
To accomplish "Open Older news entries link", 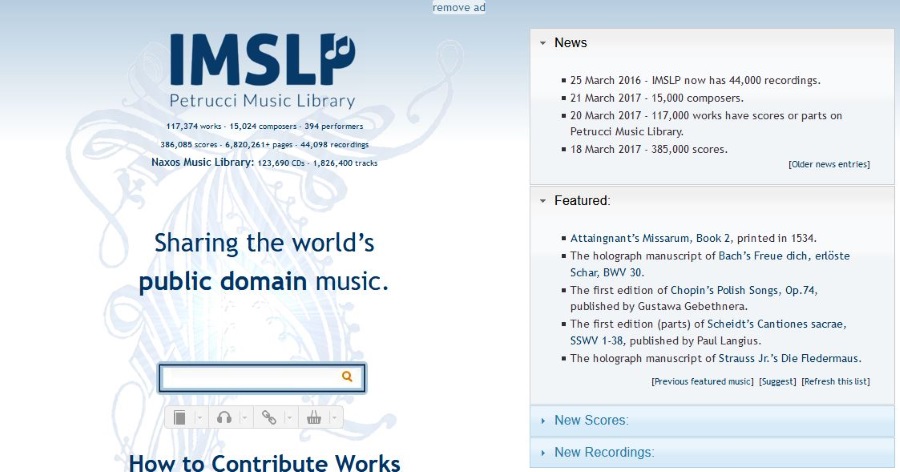I will click(x=829, y=164).
